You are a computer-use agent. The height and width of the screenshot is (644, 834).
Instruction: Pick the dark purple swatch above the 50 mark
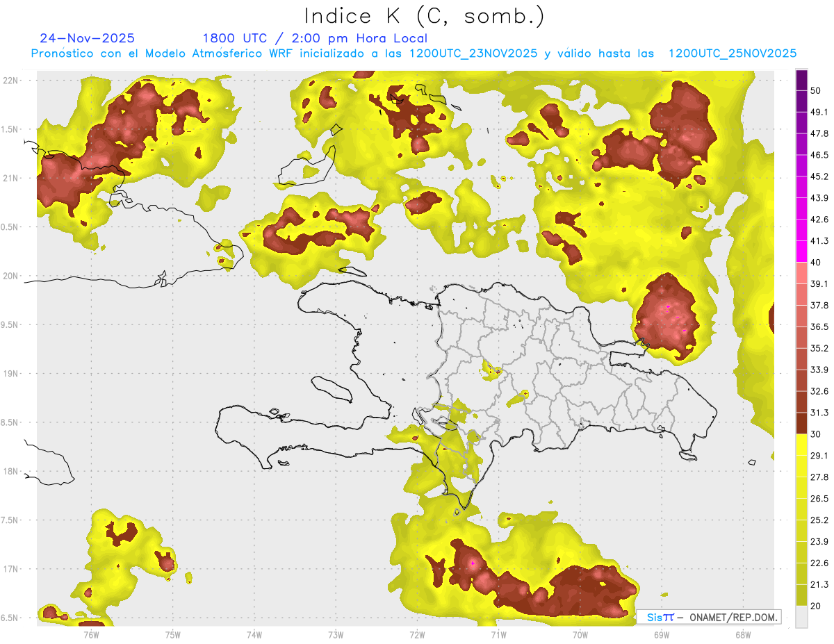pos(801,80)
